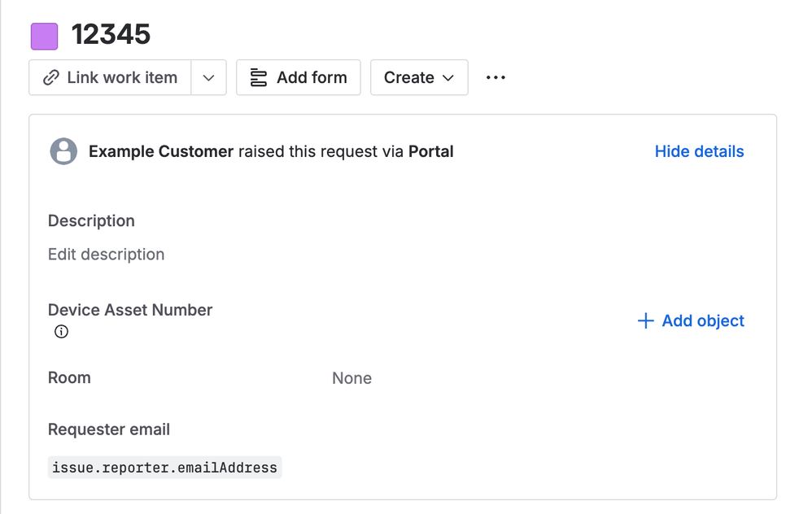This screenshot has height=514, width=812.
Task: Expand the Link work item dropdown arrow
Action: [208, 78]
